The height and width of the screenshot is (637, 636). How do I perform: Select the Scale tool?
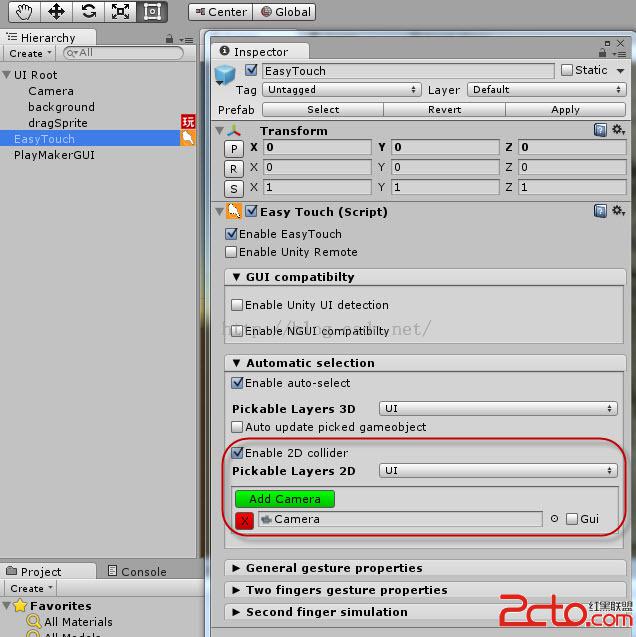[121, 12]
